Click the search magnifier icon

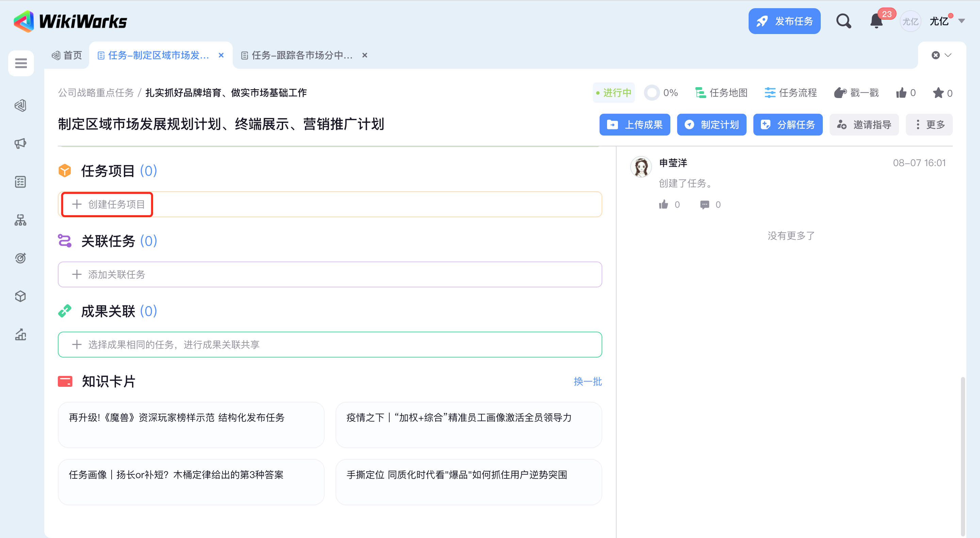(x=843, y=21)
